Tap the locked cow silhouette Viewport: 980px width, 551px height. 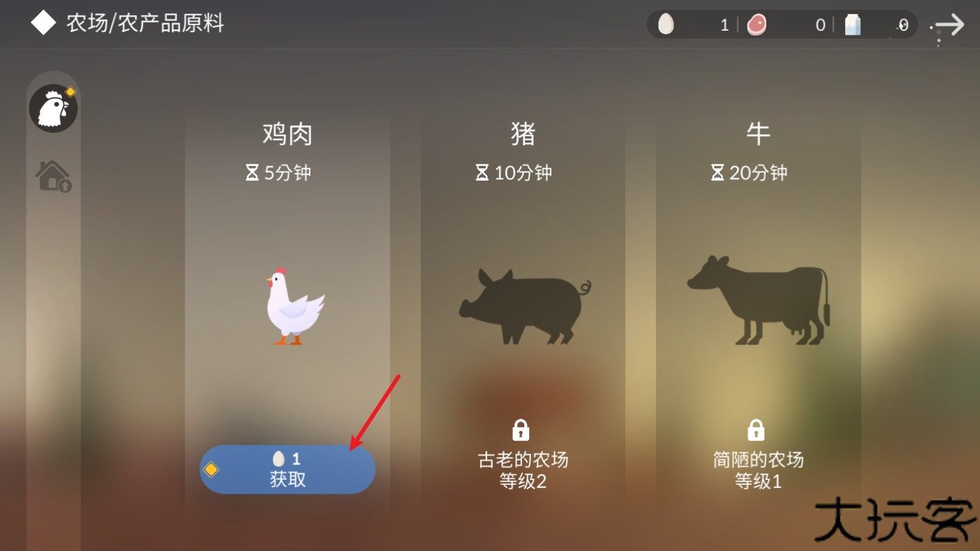pos(759,300)
